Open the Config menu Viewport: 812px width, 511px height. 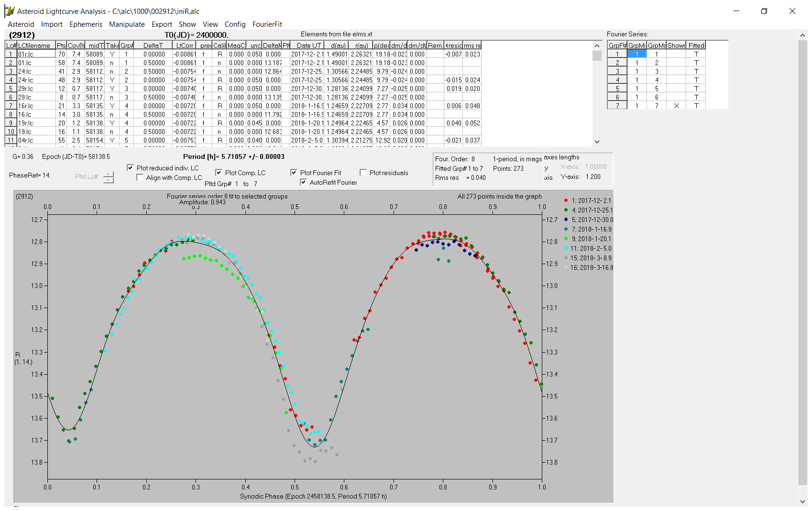click(x=235, y=24)
